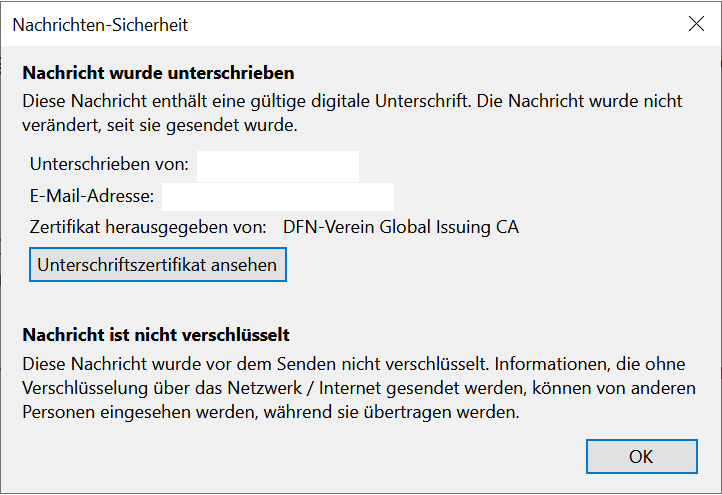Close the Nachrichten-Sicherheit dialog with X
Screen dimensions: 722x495
[696, 24]
